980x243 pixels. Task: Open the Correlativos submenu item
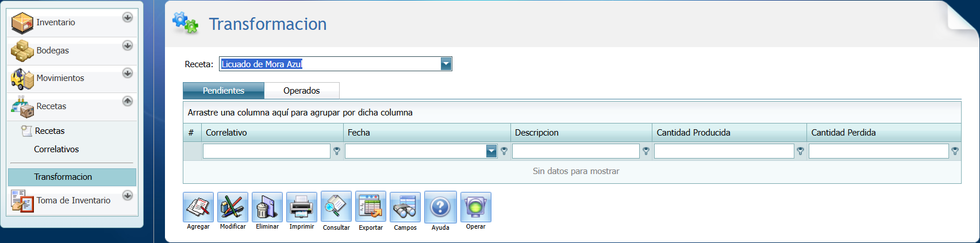pyautogui.click(x=56, y=149)
